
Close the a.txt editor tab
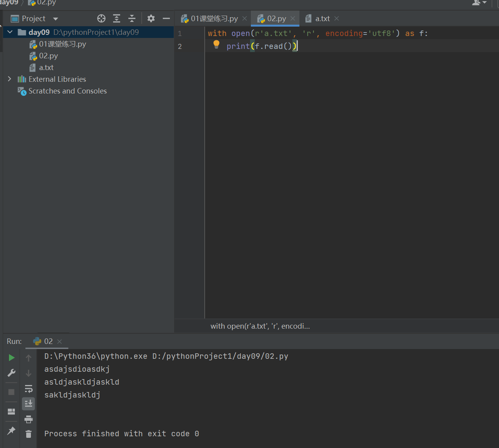337,18
